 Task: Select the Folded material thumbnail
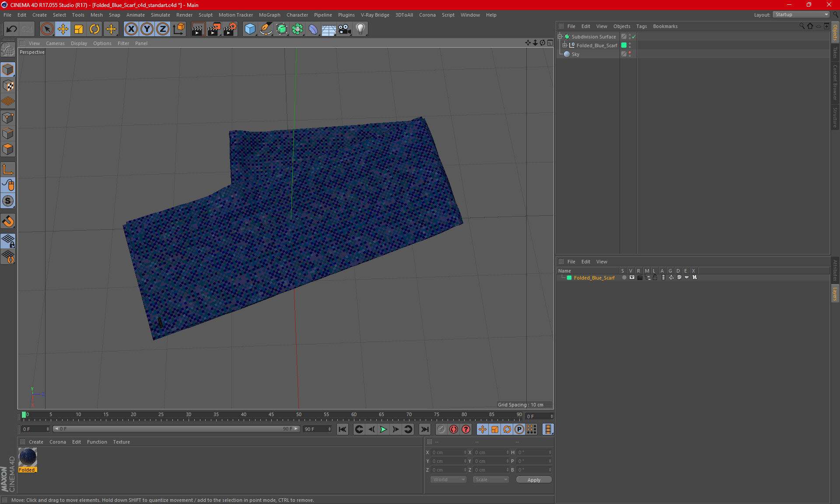point(28,457)
